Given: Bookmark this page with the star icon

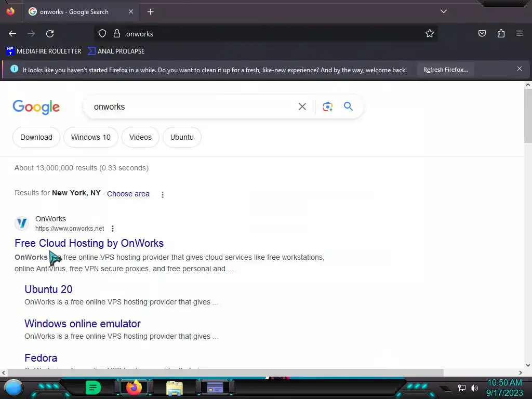Looking at the screenshot, I should 430,34.
